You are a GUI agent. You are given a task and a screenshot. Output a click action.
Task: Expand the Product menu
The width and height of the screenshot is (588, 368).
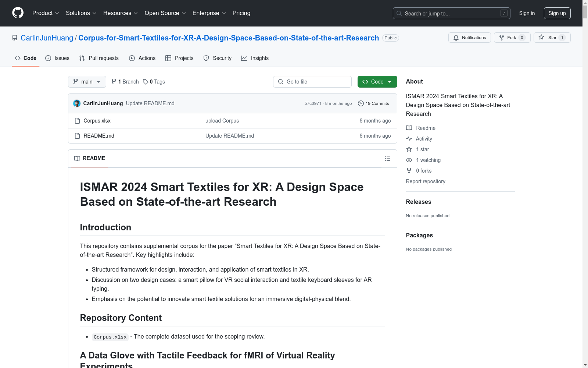[46, 13]
